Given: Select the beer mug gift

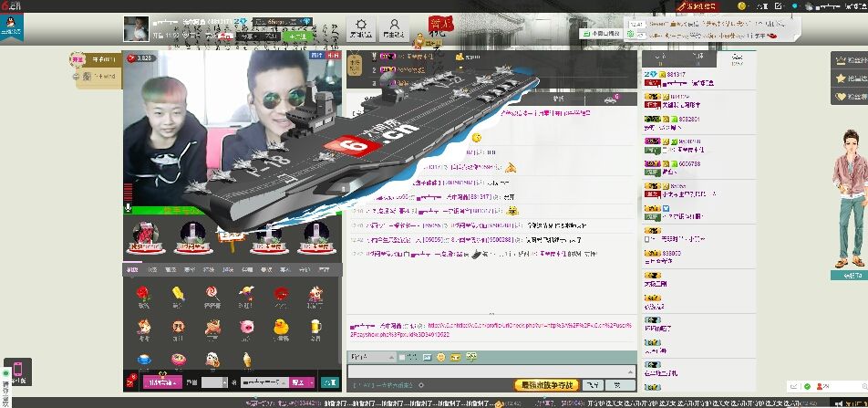Looking at the screenshot, I should coord(315,326).
